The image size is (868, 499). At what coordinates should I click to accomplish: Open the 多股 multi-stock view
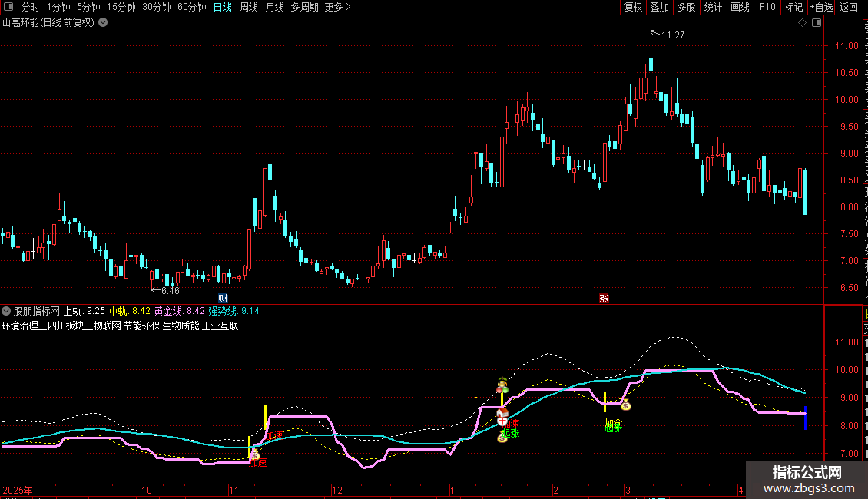[686, 7]
